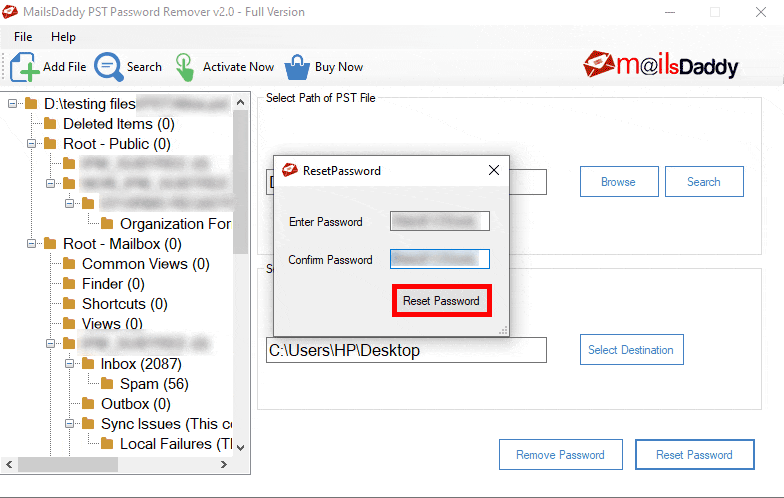The width and height of the screenshot is (784, 498).
Task: Click the Select Destination button
Action: [x=632, y=350]
